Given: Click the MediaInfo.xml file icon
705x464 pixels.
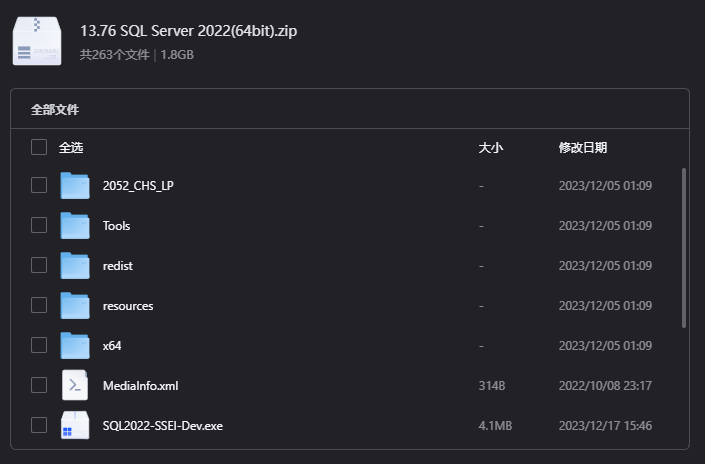Looking at the screenshot, I should tap(75, 385).
